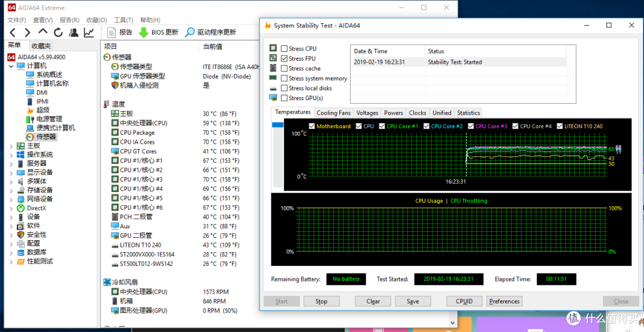Expand the 显示设备 tree node

click(x=11, y=172)
